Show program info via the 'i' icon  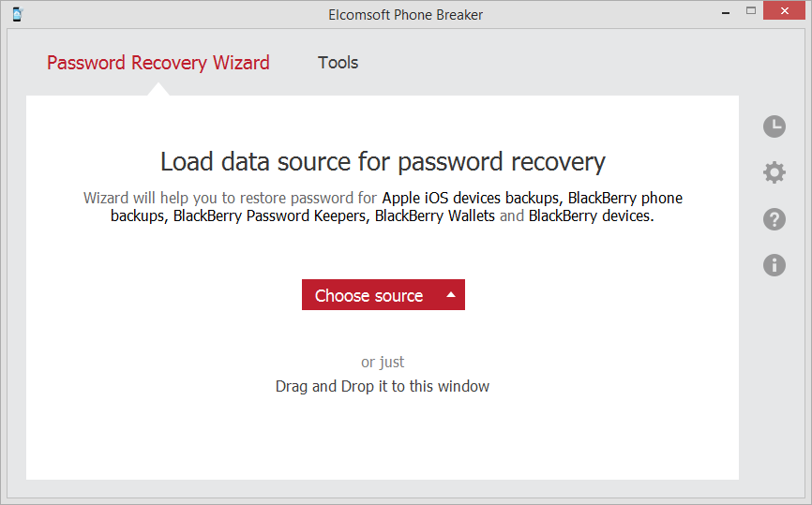[774, 265]
